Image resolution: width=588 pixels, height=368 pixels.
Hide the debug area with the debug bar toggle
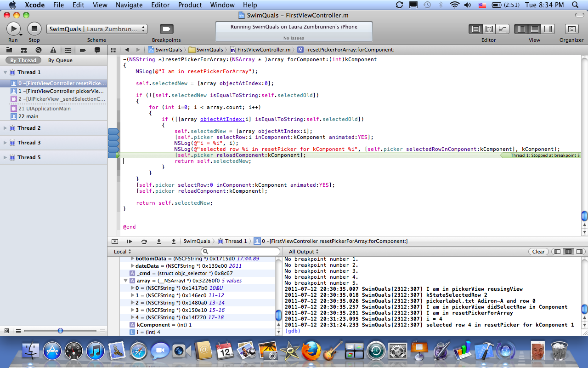tap(115, 241)
